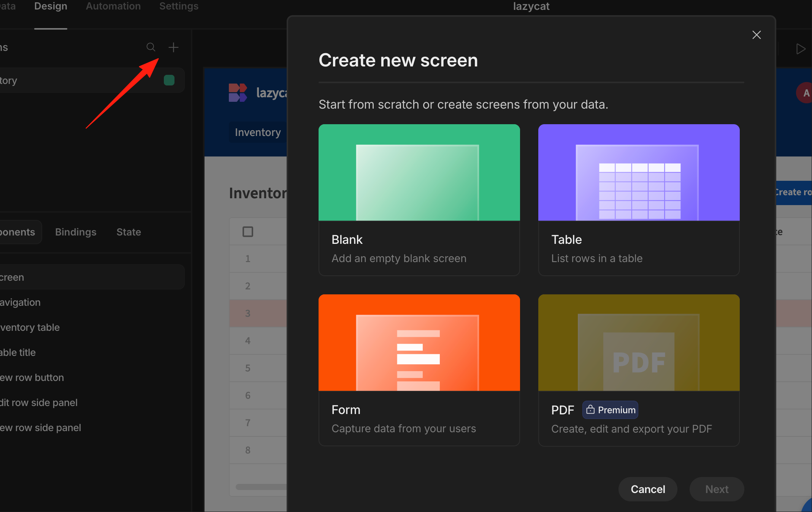Click the table horizontal scrollbar
The width and height of the screenshot is (812, 512).
click(262, 487)
